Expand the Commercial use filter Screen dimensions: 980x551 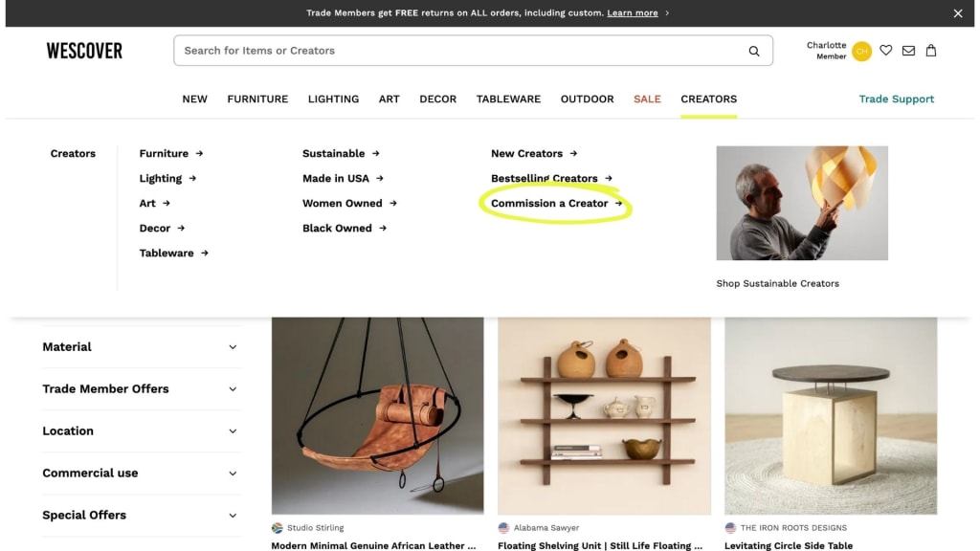point(141,473)
